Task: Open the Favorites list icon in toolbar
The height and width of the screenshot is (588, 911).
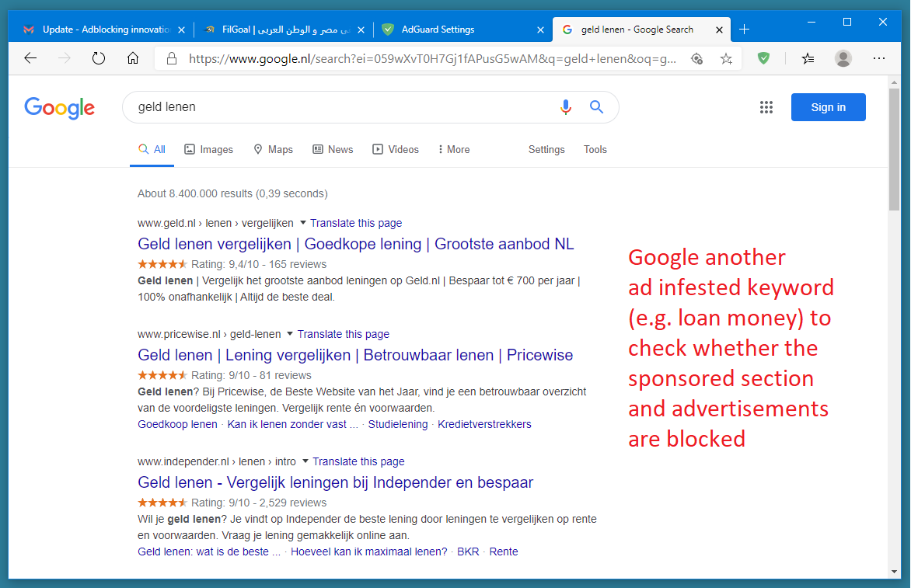Action: pyautogui.click(x=808, y=58)
